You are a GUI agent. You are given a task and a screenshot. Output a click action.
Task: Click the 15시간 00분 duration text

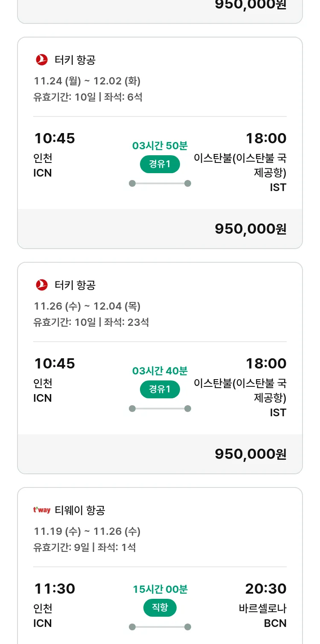[160, 589]
